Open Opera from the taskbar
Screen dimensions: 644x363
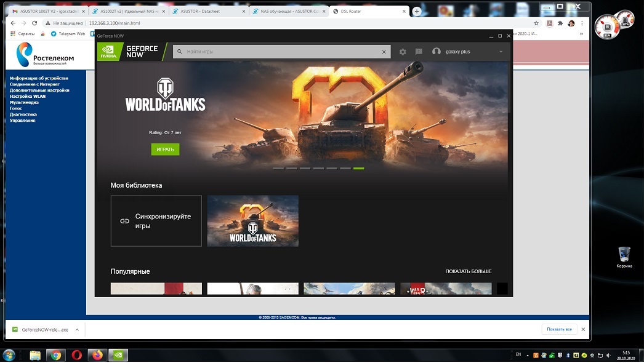click(x=77, y=355)
